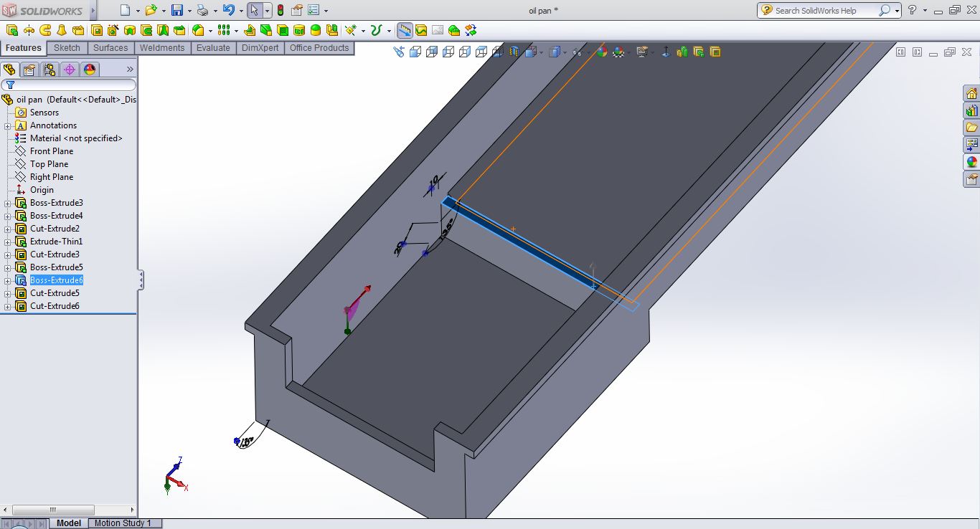Expand the Undo dropdown arrow
Viewport: 980px width, 529px height.
pos(240,11)
